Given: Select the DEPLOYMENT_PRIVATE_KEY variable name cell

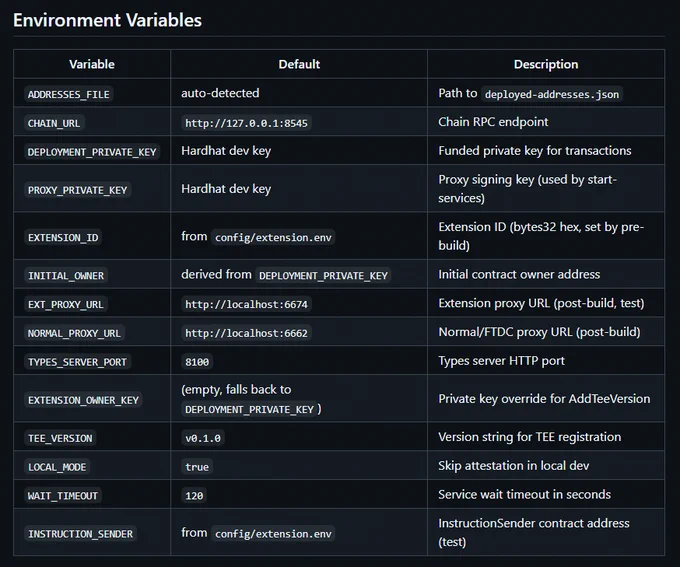Looking at the screenshot, I should click(92, 152).
